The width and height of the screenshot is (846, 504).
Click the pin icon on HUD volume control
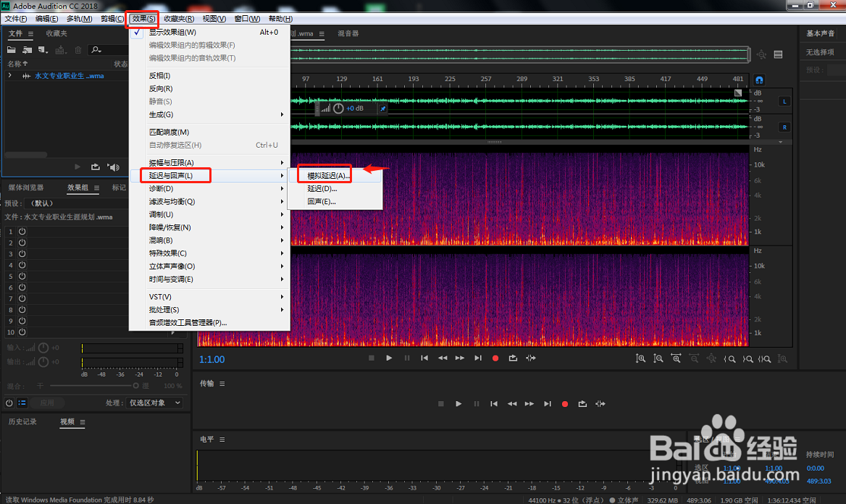click(x=382, y=109)
